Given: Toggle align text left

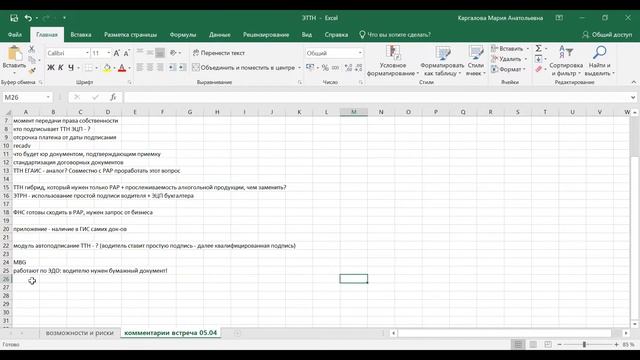Looking at the screenshot, I should point(140,67).
